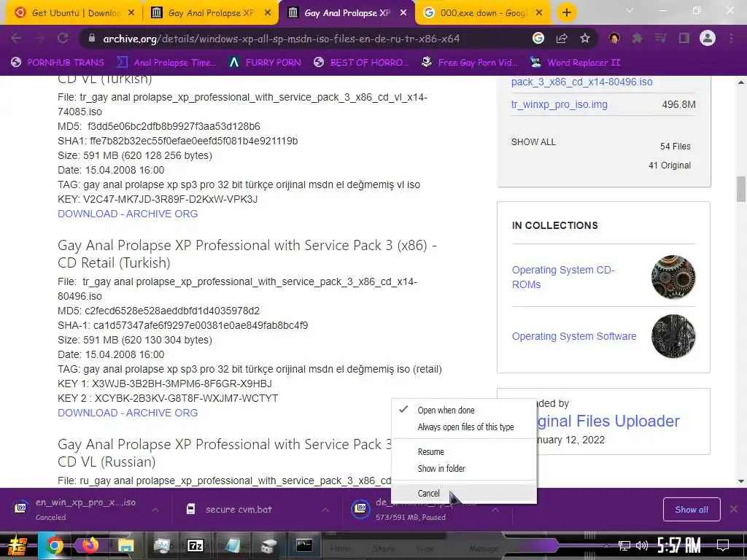Open 7-Zip from the taskbar
The width and height of the screenshot is (747, 560).
(x=196, y=545)
